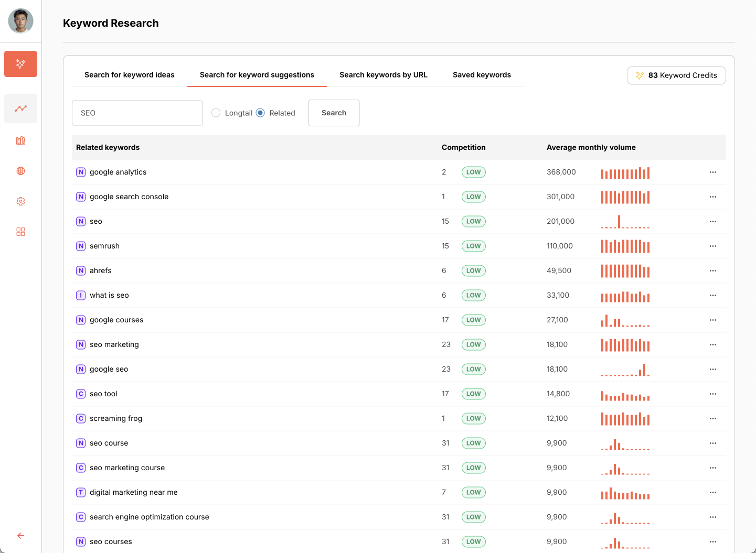Click the Related keywords column header

click(x=108, y=147)
